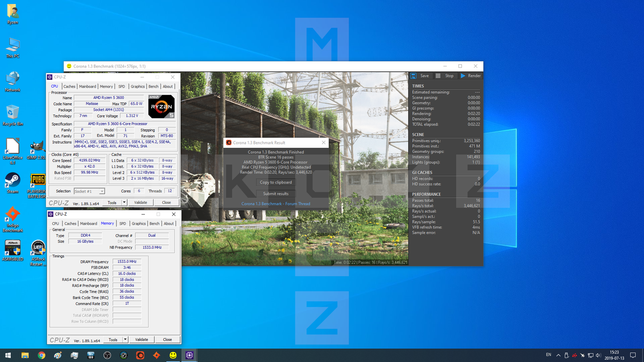The image size is (644, 362).
Task: Click the Core Voltage value 1.312 V
Action: (132, 116)
